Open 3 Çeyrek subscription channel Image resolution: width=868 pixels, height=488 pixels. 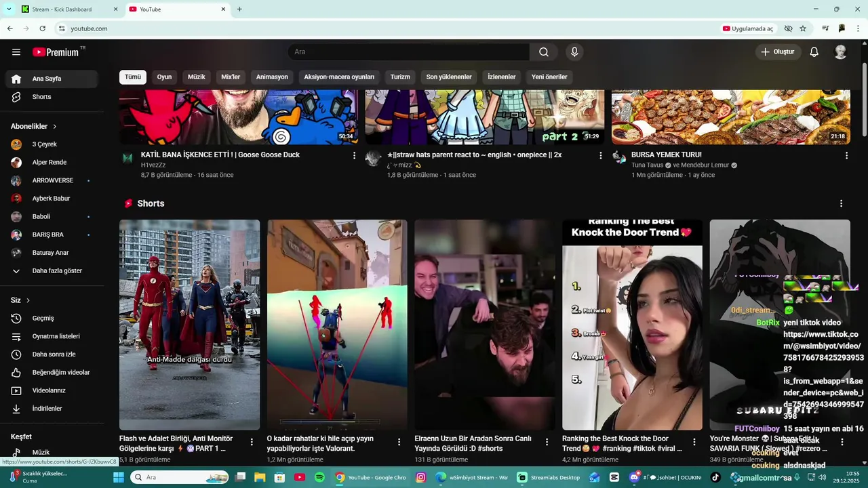[x=52, y=144]
